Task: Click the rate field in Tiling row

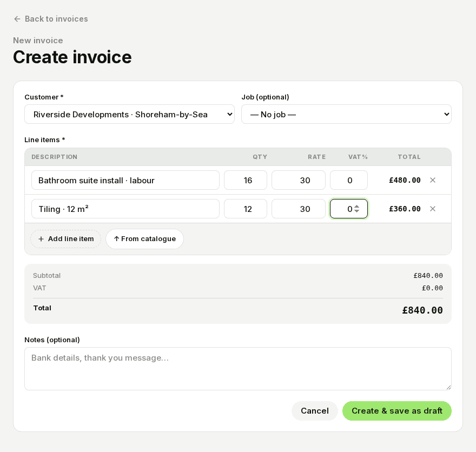Action: 299,209
